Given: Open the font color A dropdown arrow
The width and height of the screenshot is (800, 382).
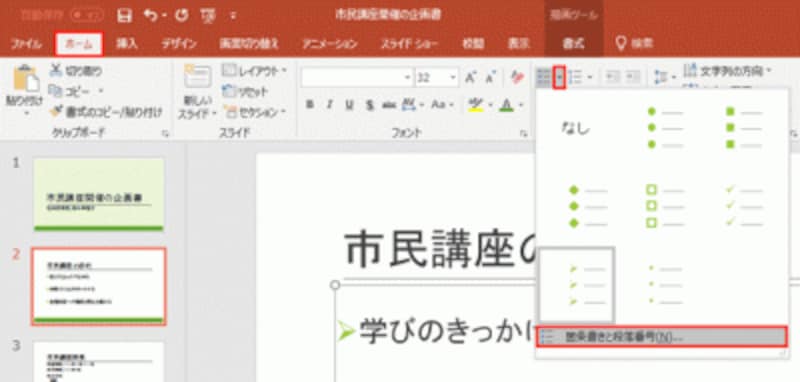Looking at the screenshot, I should [x=521, y=105].
